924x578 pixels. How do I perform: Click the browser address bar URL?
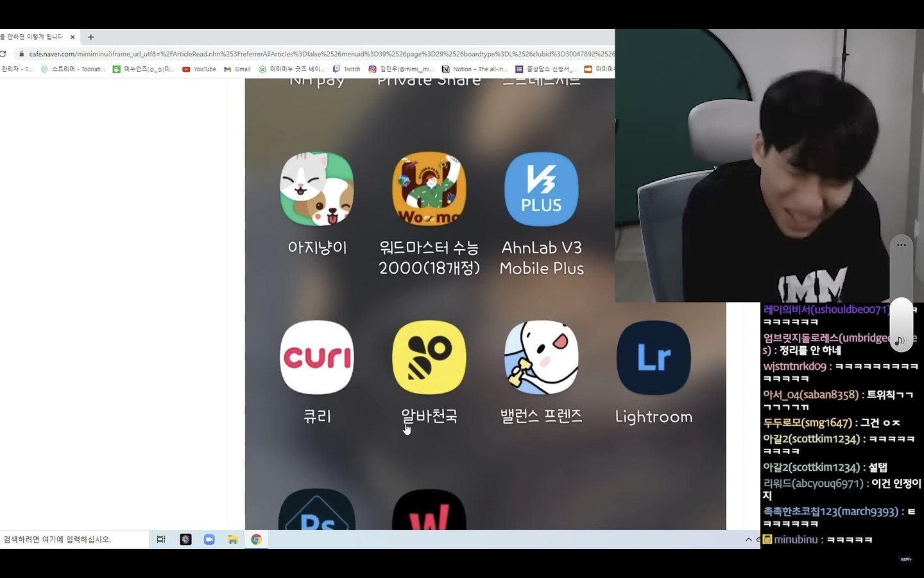pos(321,54)
